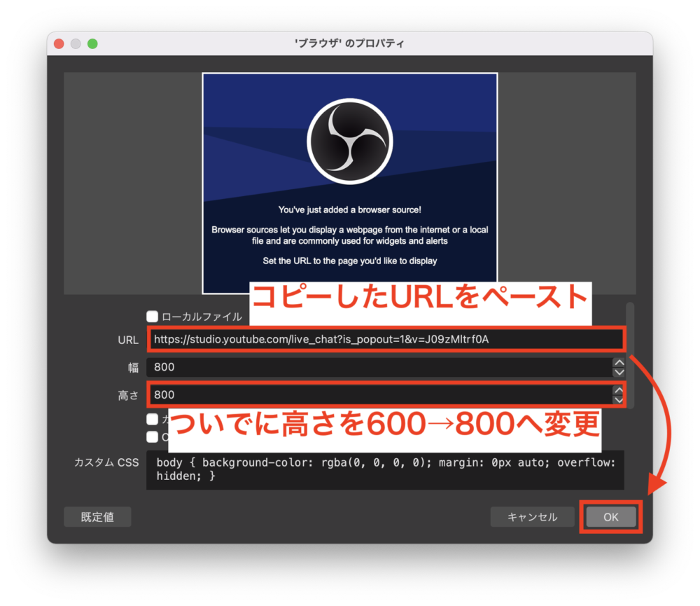Click the カスタム CSS label
The height and width of the screenshot is (606, 700).
(x=106, y=462)
